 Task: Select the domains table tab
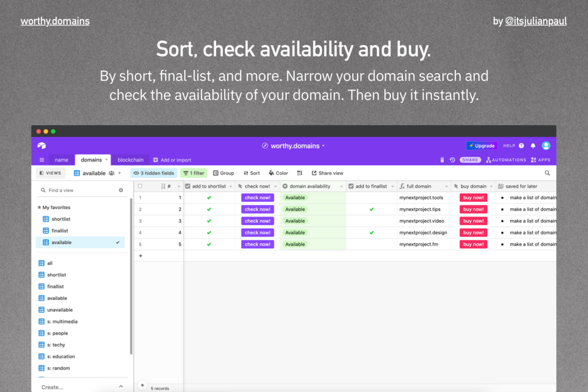click(x=91, y=160)
